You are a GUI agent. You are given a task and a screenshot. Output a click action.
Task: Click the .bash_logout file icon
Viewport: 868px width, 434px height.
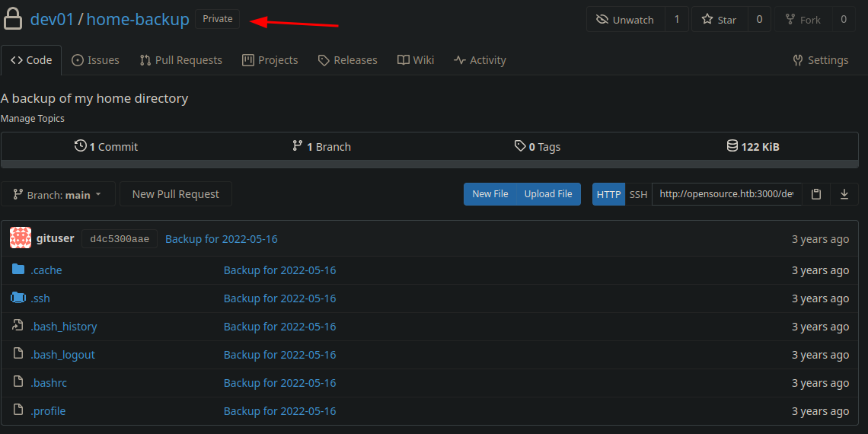pyautogui.click(x=18, y=354)
